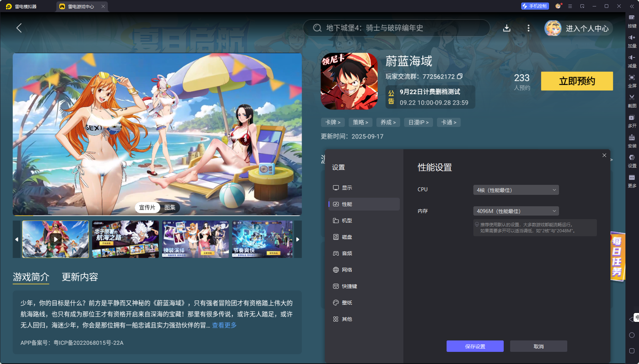This screenshot has height=364, width=639.
Task: Click the yellow 立即预约 button
Action: click(x=577, y=81)
